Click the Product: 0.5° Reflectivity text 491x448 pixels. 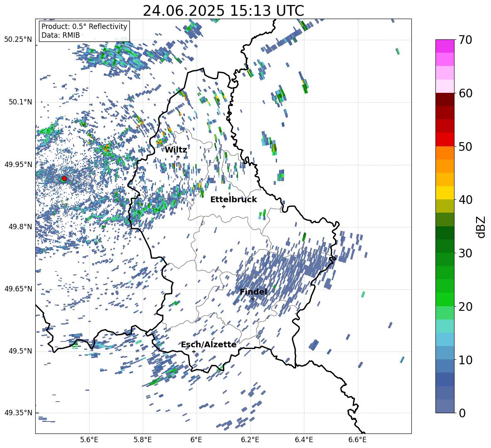point(84,26)
